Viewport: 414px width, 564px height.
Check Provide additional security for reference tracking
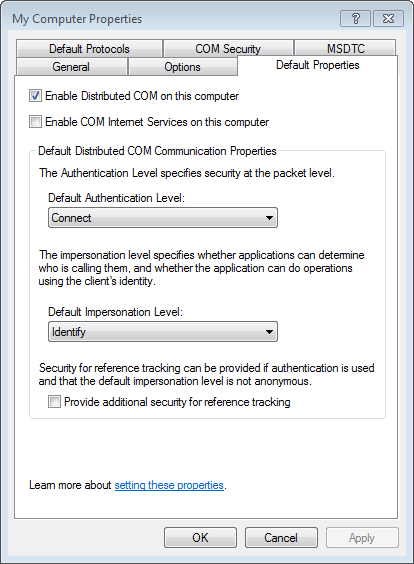54,401
